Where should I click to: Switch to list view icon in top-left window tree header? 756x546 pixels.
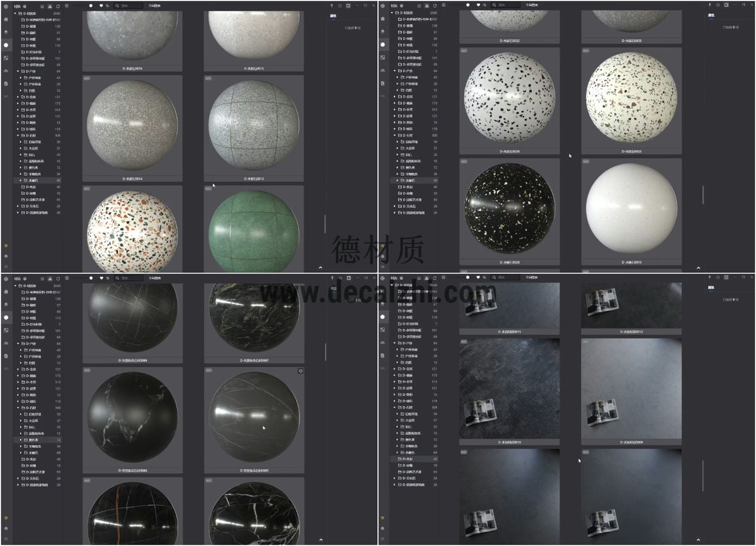click(x=42, y=5)
